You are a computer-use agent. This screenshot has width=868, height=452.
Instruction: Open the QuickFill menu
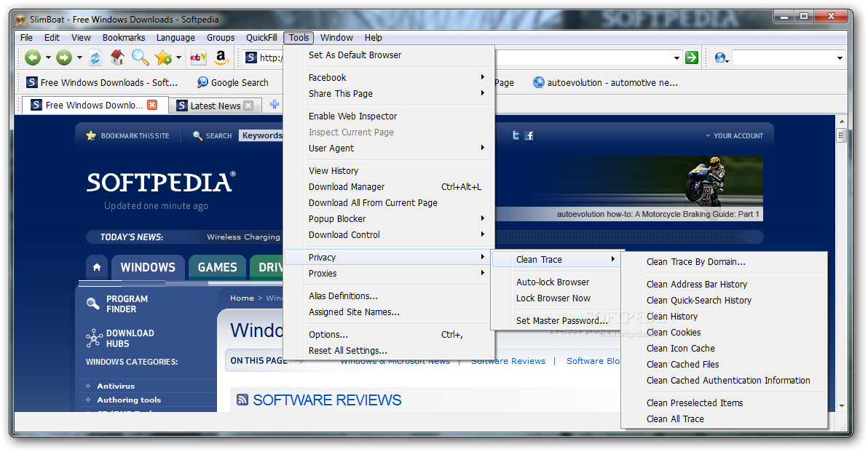tap(261, 38)
